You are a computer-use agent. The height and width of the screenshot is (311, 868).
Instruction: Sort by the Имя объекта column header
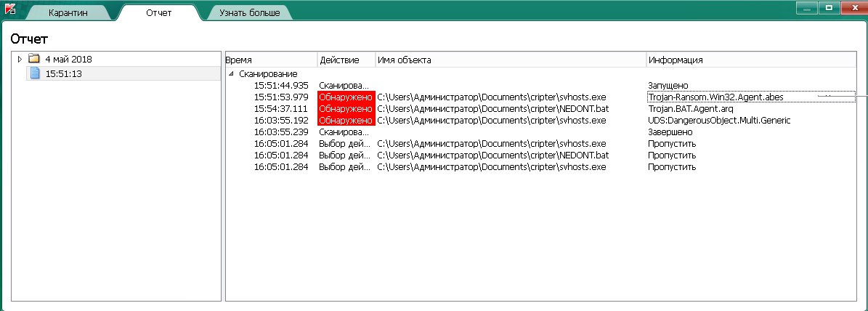511,60
